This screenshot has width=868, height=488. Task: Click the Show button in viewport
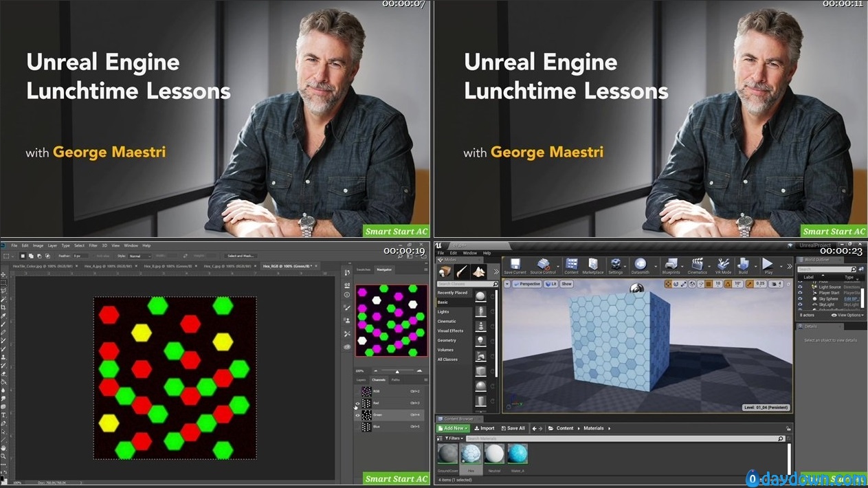(567, 284)
